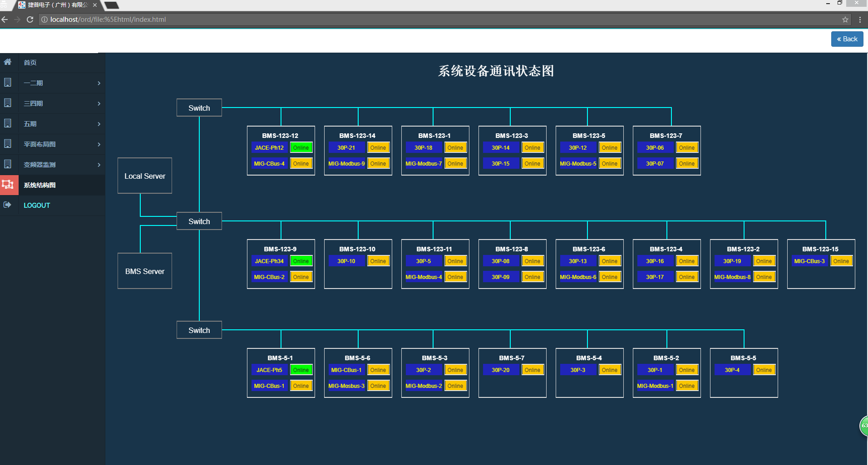Click the 30P-06 device label
The width and height of the screenshot is (868, 465).
[655, 148]
